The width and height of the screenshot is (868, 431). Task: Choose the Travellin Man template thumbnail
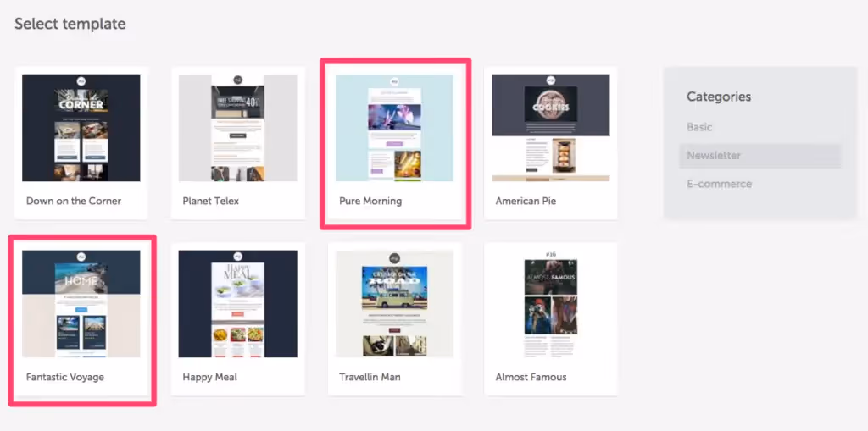click(x=394, y=304)
